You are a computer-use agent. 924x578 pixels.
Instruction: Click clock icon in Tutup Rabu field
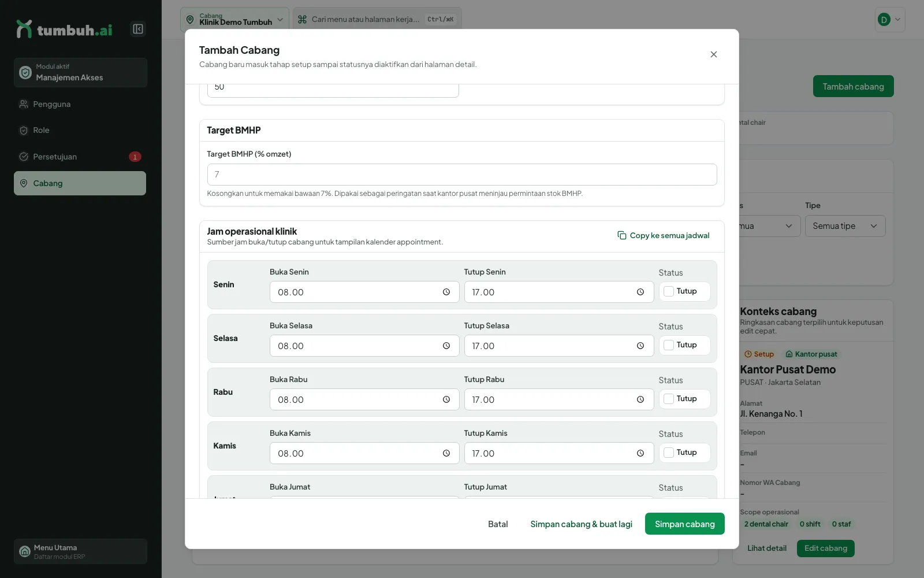pos(640,399)
